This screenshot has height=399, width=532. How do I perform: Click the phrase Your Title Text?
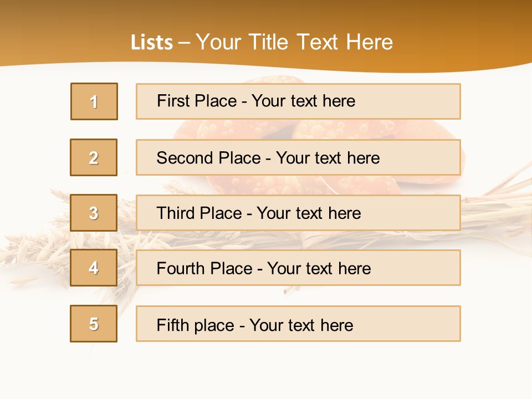[267, 42]
